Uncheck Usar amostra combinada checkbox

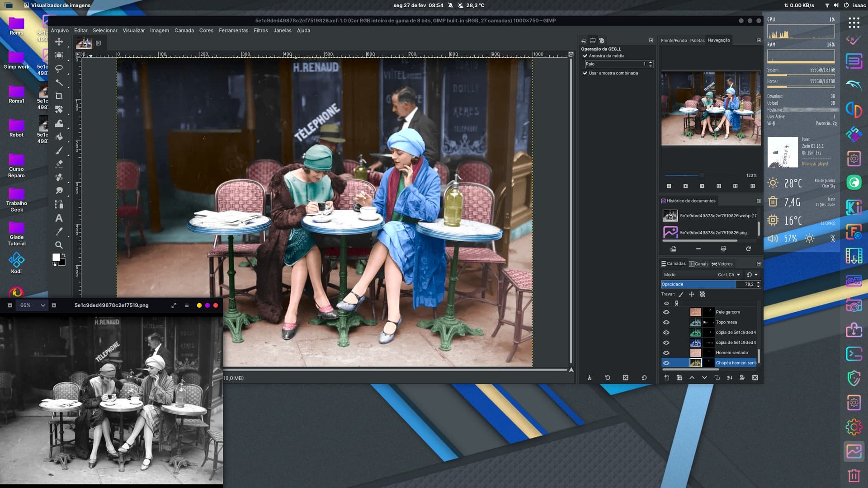pos(585,73)
